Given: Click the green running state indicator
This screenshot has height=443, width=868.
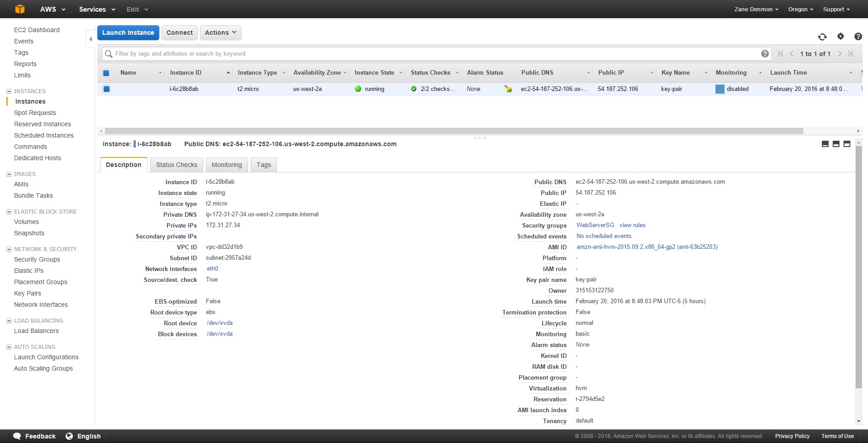Looking at the screenshot, I should [358, 89].
